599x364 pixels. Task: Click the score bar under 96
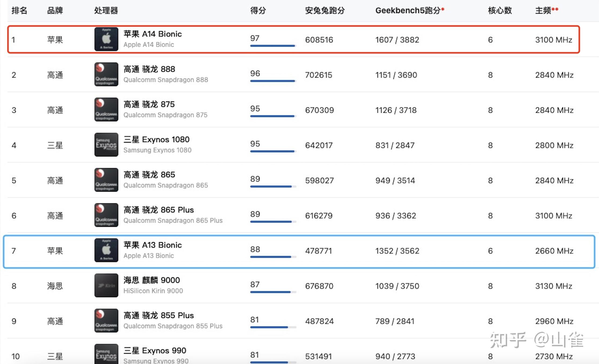273,81
